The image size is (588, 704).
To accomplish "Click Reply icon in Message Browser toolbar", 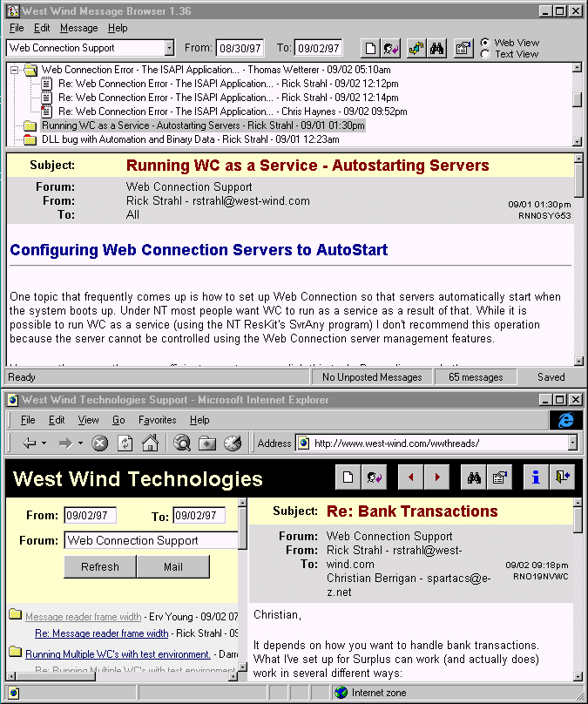I will (390, 48).
